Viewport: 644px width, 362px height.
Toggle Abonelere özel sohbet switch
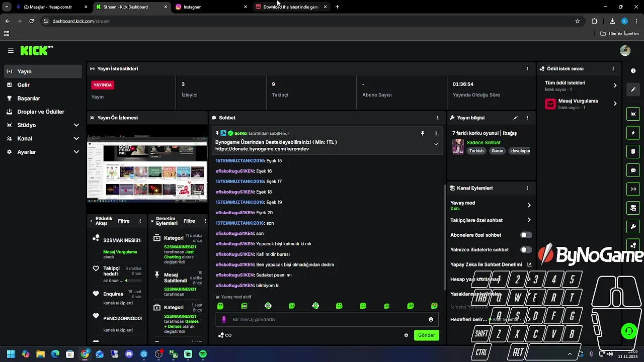(526, 235)
